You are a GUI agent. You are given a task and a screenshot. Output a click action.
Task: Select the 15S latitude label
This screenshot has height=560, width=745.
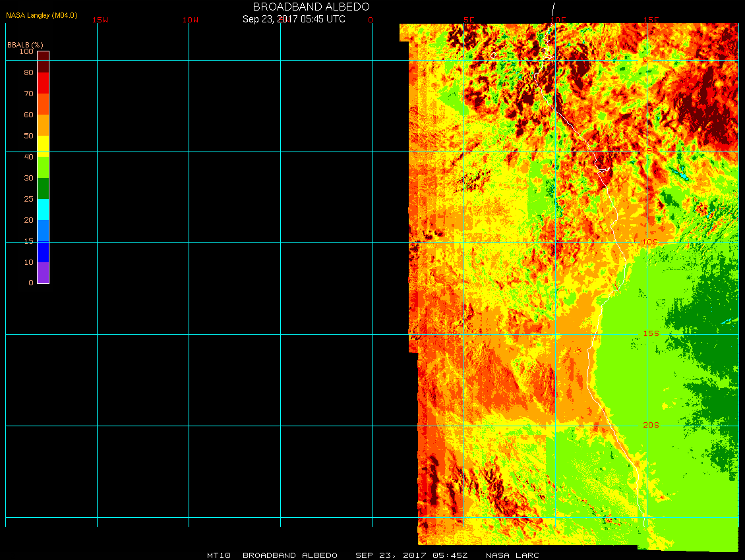tap(651, 333)
